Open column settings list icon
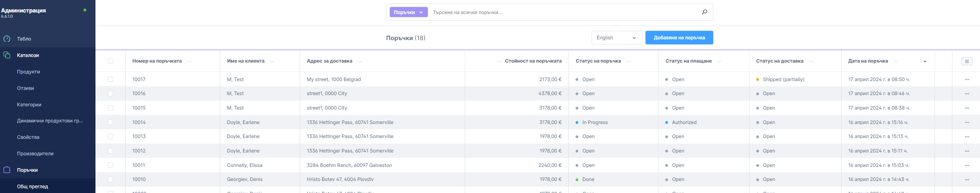The image size is (980, 193). coord(967,61)
